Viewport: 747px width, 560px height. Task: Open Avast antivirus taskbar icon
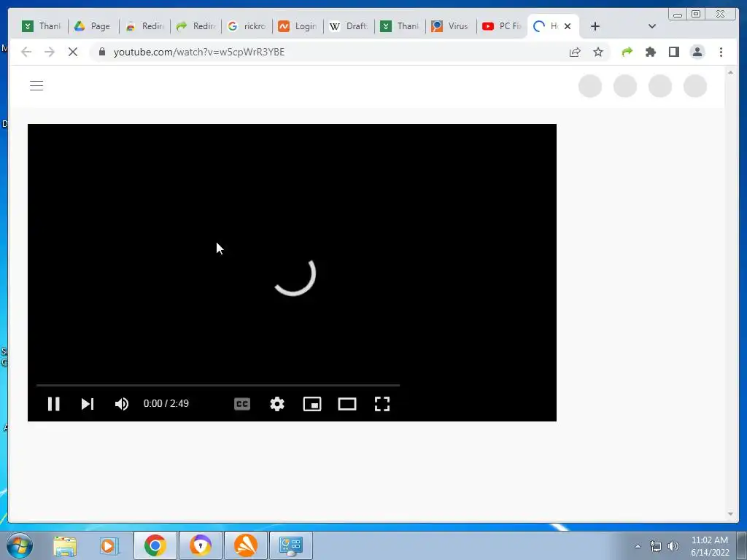pos(246,545)
